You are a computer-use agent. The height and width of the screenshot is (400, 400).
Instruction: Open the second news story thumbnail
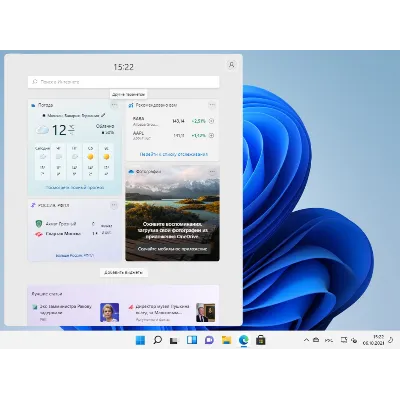click(x=205, y=312)
